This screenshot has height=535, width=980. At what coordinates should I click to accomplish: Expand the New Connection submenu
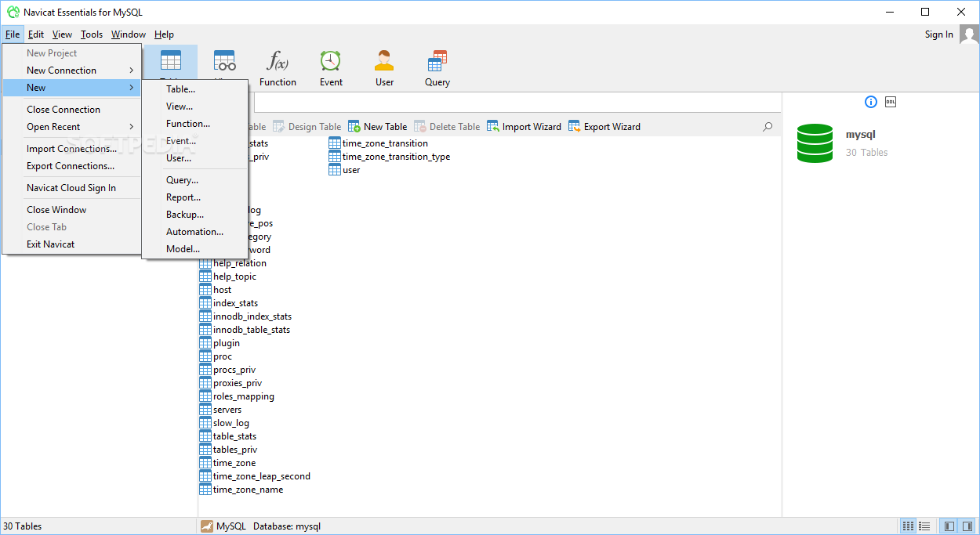[72, 70]
